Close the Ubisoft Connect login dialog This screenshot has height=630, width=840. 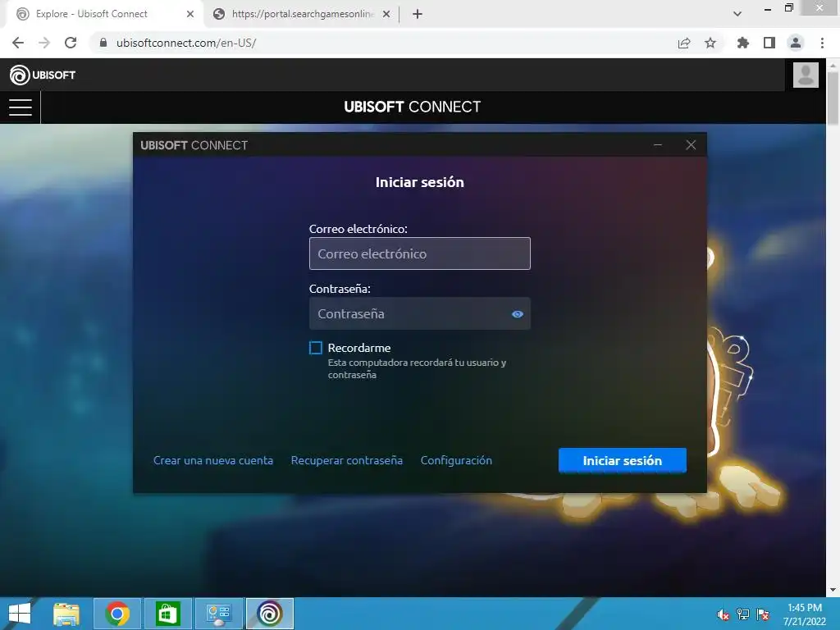coord(691,145)
